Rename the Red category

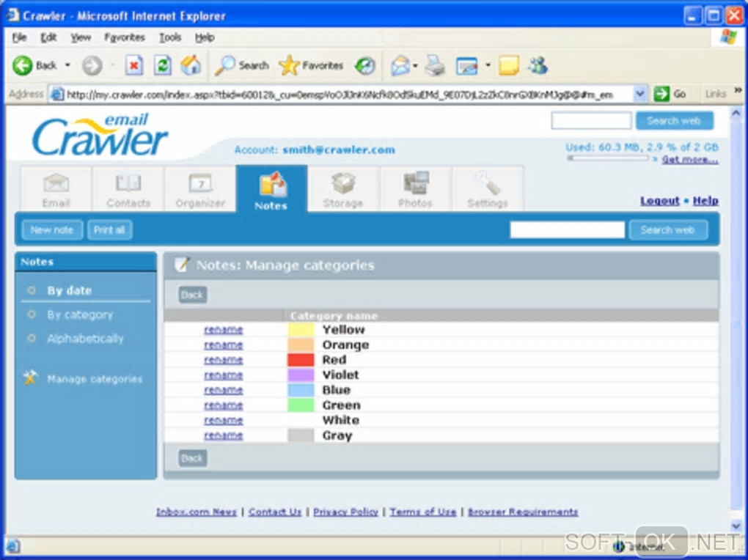point(223,360)
